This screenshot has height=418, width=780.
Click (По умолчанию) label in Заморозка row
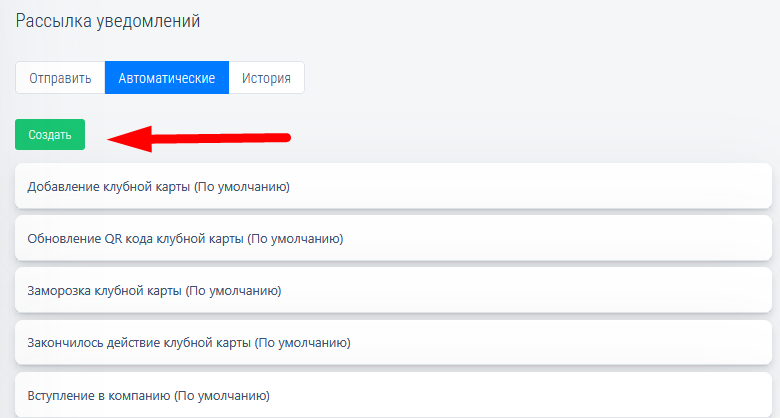[x=233, y=291]
